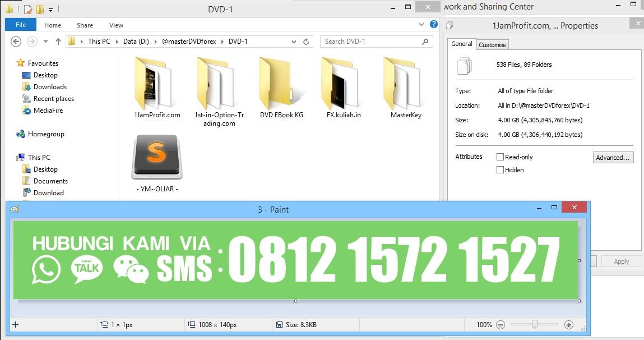Select the 1st-in-Option-Trading.com folder
This screenshot has width=644, height=340.
pos(219,91)
